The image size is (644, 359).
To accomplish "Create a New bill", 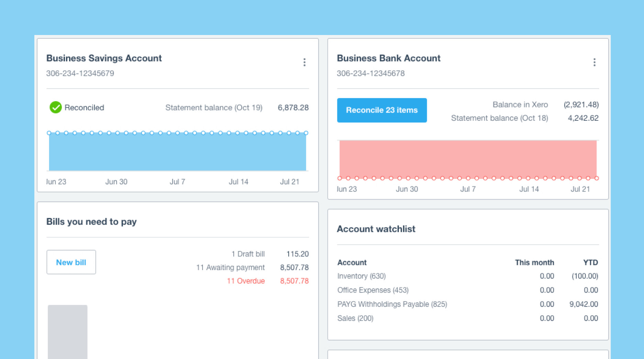I will (71, 262).
